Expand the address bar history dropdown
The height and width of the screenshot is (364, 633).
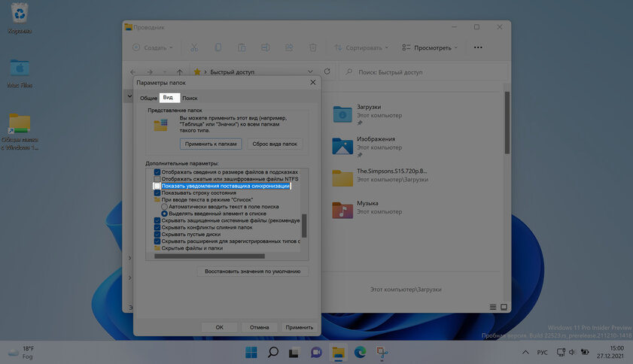(310, 72)
